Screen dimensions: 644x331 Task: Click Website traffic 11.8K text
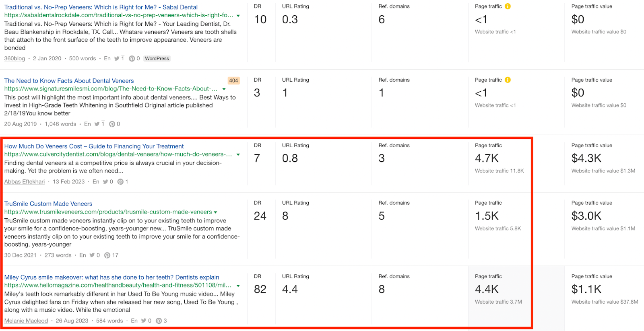coord(500,171)
